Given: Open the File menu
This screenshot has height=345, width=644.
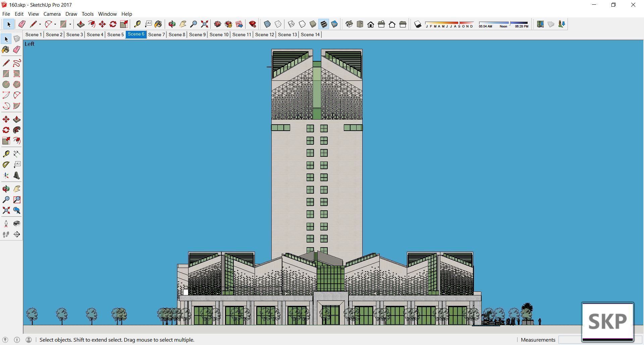Looking at the screenshot, I should (x=6, y=14).
